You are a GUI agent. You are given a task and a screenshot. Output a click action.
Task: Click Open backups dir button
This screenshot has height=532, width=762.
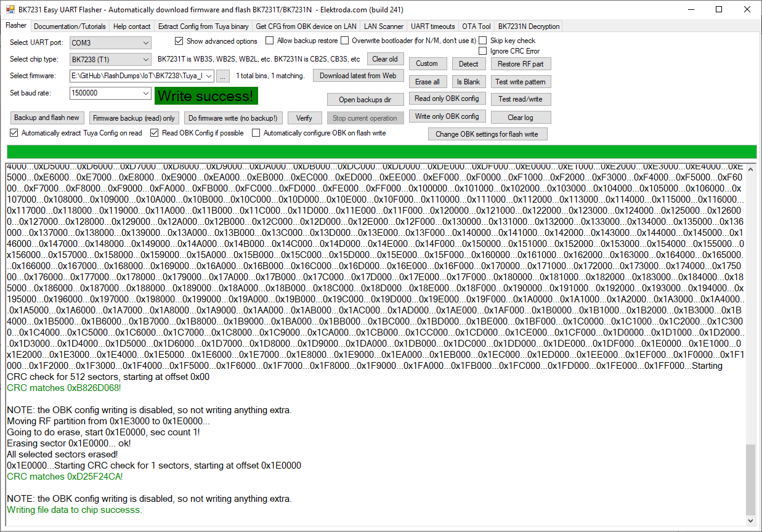365,100
